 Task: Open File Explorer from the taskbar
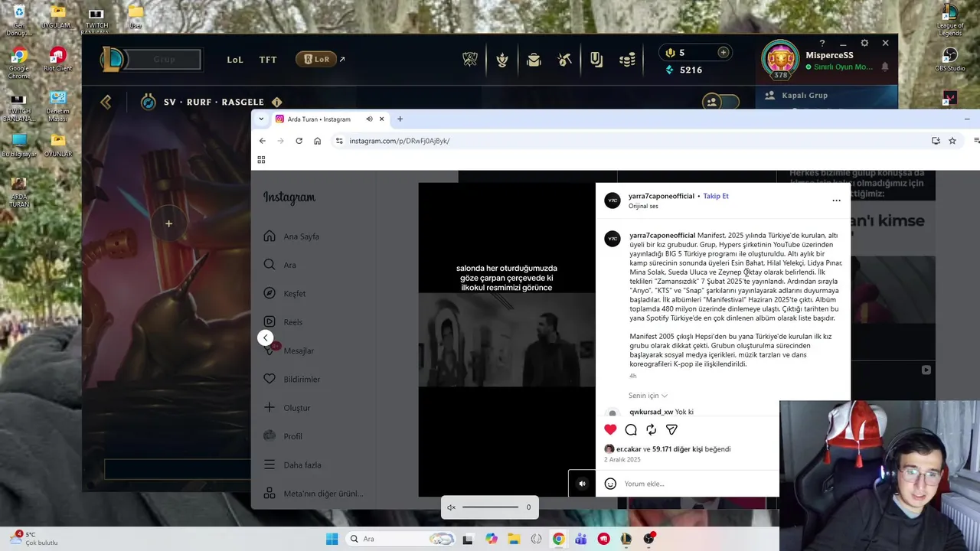[514, 539]
